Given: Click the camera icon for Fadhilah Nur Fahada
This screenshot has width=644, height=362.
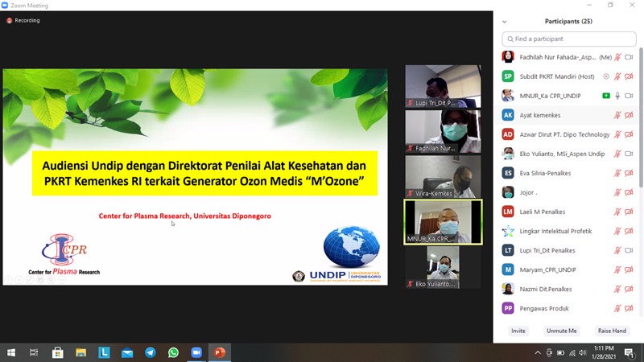Looking at the screenshot, I should click(x=629, y=57).
